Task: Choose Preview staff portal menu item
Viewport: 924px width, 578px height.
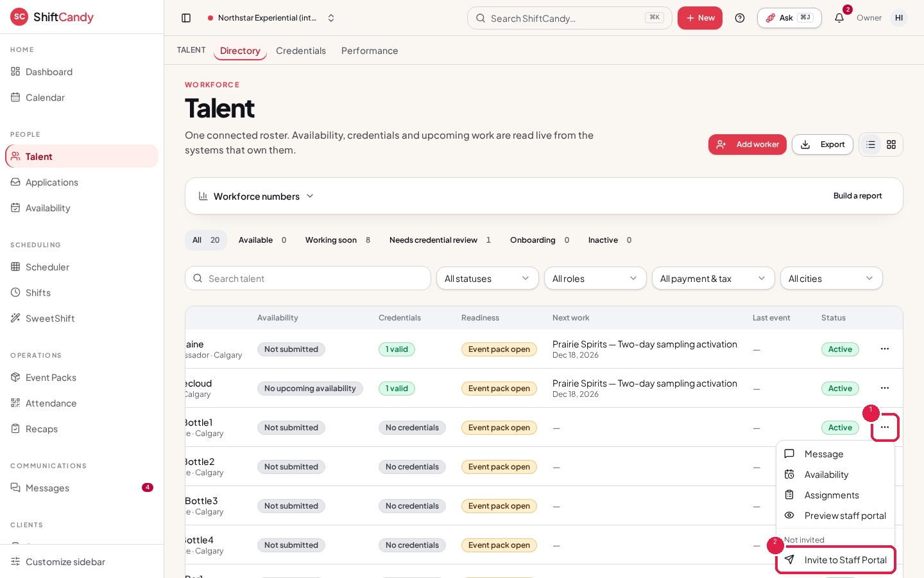Action: point(835,516)
